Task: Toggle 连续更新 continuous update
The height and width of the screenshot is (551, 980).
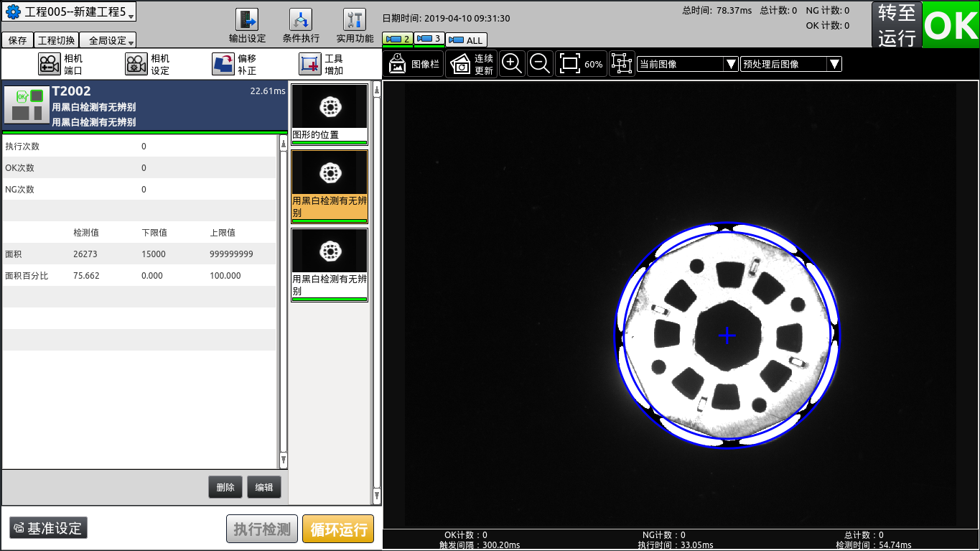Action: (x=471, y=64)
